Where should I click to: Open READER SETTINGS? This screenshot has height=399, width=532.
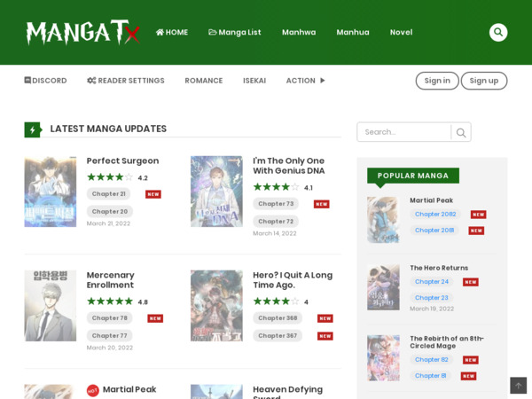(x=126, y=81)
